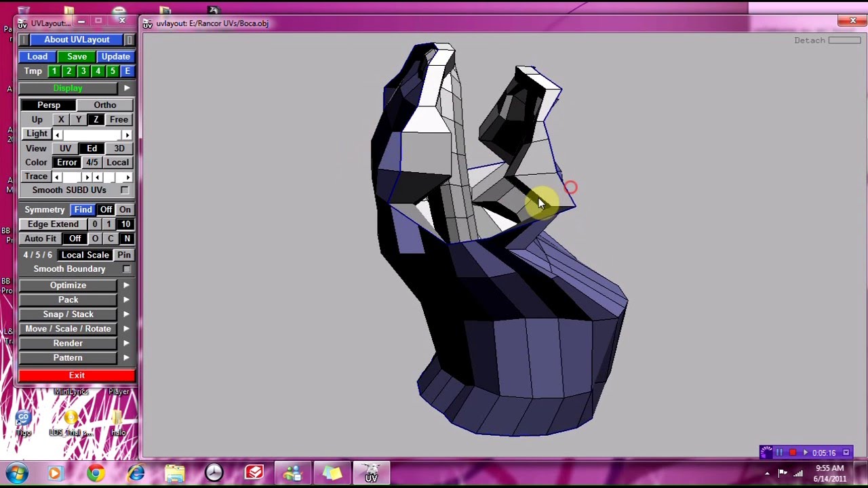Click the Detach control in the viewport
Image resolution: width=868 pixels, height=488 pixels.
pos(827,41)
